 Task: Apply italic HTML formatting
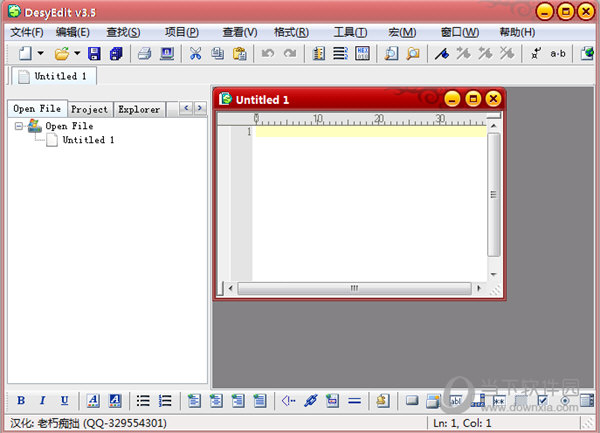(x=42, y=400)
